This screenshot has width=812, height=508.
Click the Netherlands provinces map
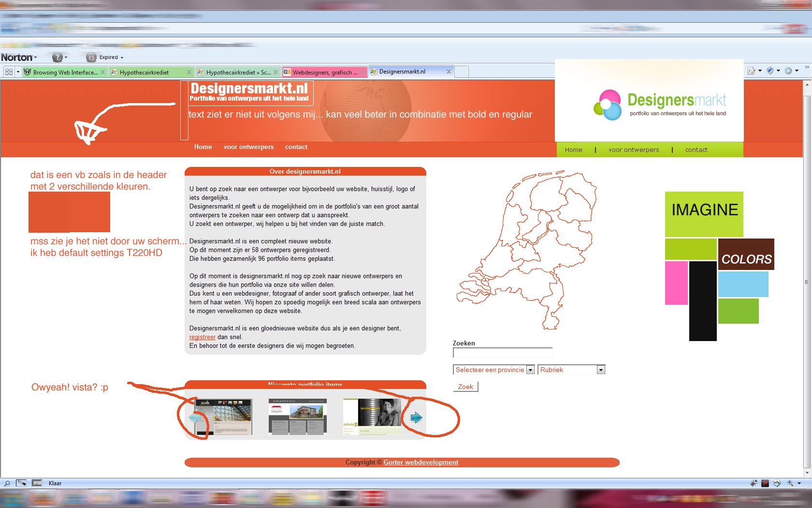coord(526,250)
